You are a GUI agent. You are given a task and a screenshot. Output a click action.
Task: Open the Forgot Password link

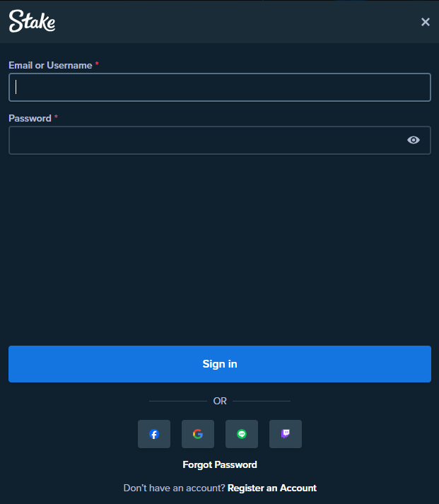point(220,465)
